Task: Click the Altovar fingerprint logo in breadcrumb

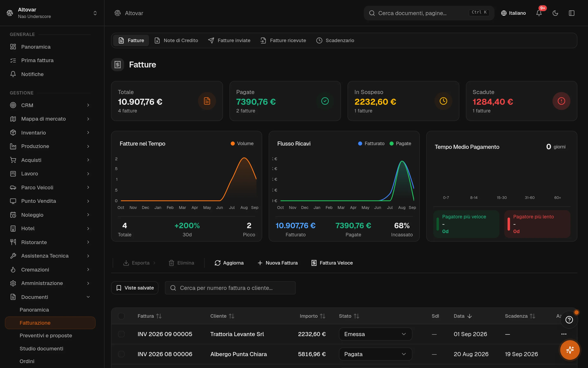Action: [x=118, y=13]
